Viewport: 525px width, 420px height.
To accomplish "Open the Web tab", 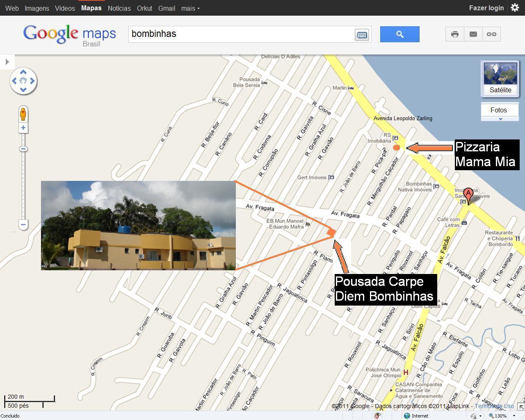I will (12, 8).
